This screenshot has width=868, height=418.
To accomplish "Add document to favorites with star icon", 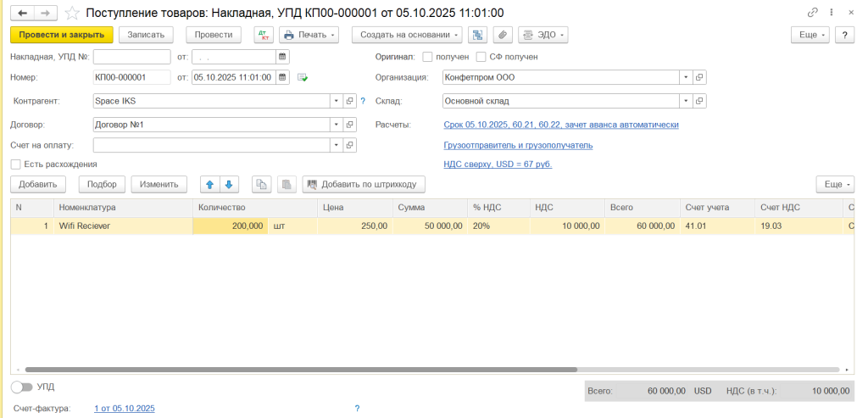I will point(71,12).
